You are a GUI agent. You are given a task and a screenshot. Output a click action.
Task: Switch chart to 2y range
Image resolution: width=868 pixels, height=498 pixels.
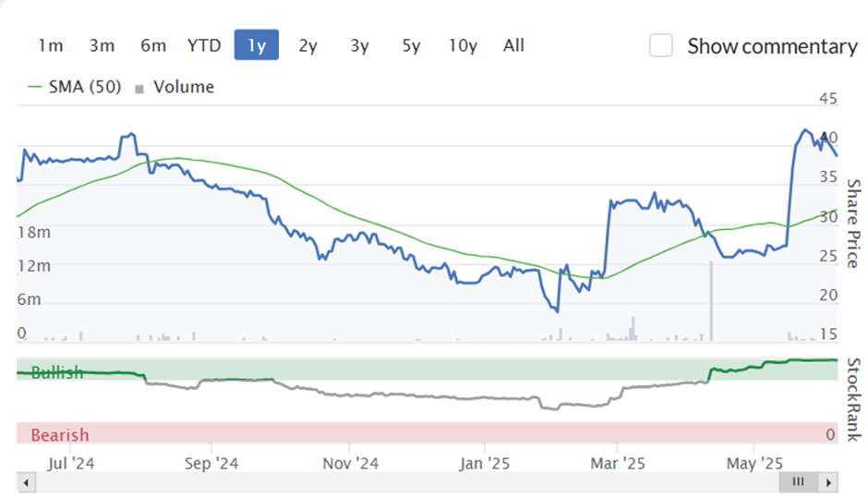tap(307, 45)
